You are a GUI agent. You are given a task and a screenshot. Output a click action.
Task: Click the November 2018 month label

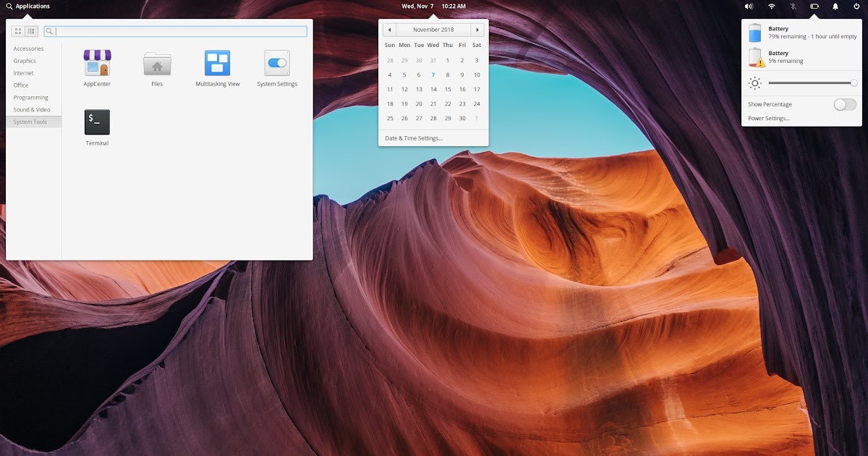pos(433,30)
